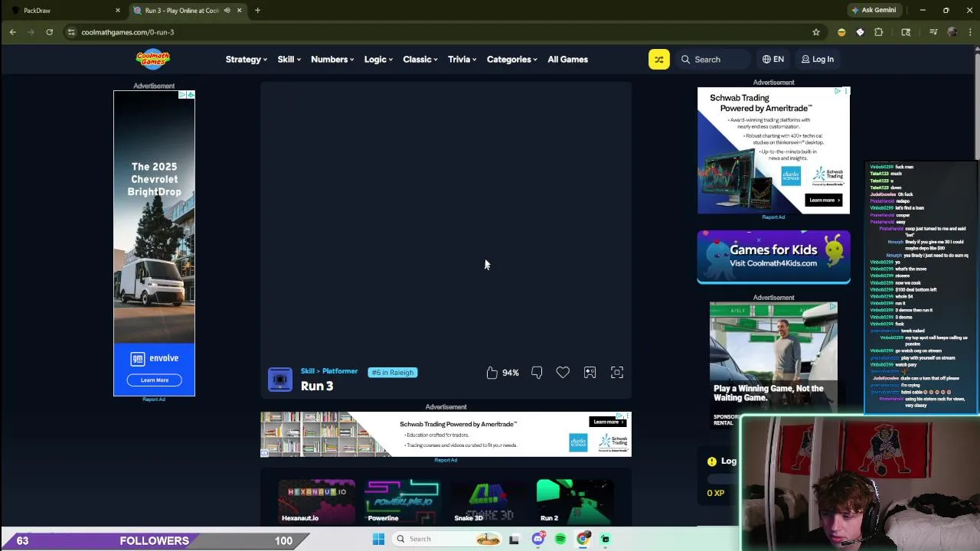Click the game controller icon beside the heart
This screenshot has height=551, width=980.
590,373
